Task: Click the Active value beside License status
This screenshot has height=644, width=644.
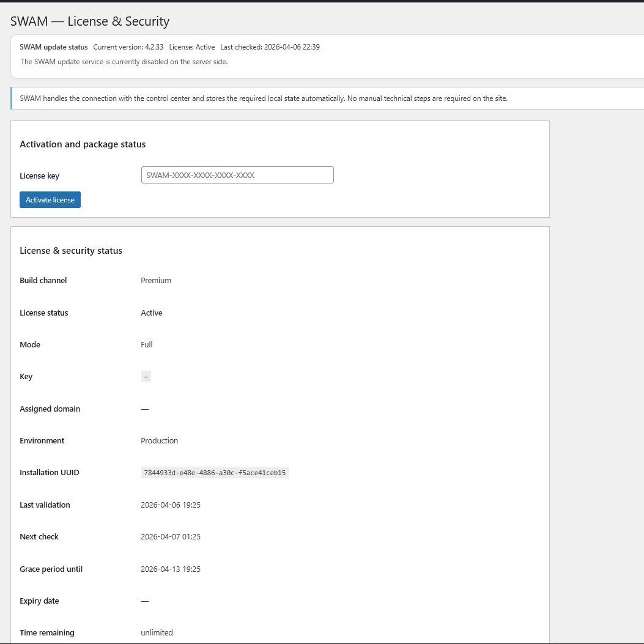Action: click(x=152, y=313)
